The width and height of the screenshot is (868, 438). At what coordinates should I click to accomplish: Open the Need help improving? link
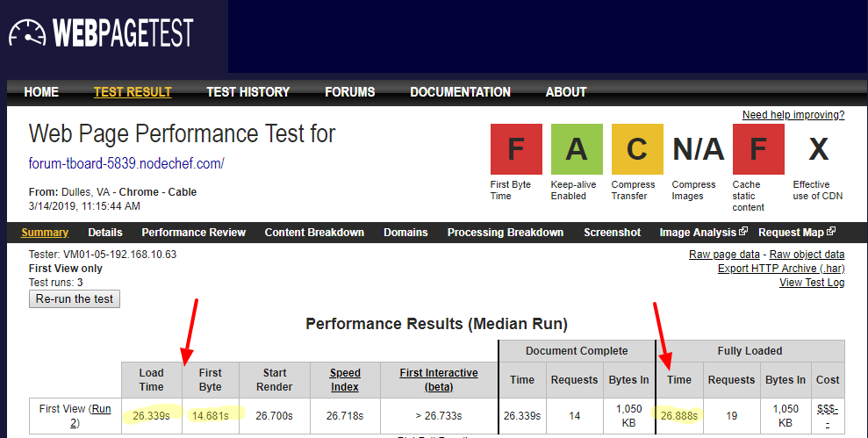[x=793, y=115]
